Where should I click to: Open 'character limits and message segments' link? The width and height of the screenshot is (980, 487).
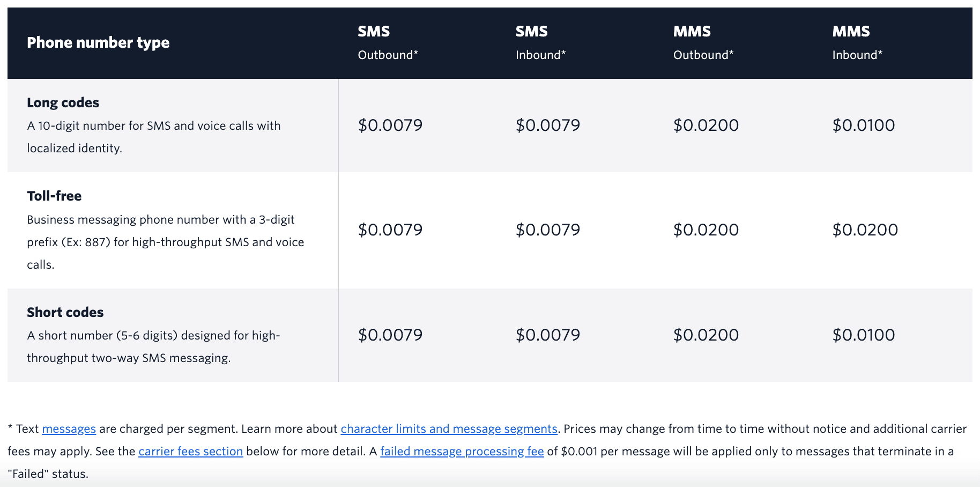point(449,429)
